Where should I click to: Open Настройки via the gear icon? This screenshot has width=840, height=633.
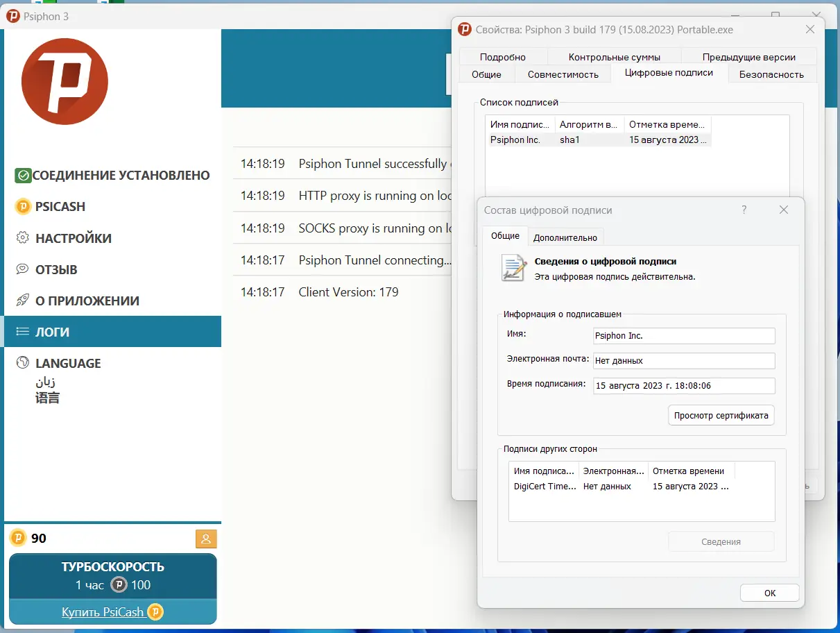pyautogui.click(x=24, y=237)
